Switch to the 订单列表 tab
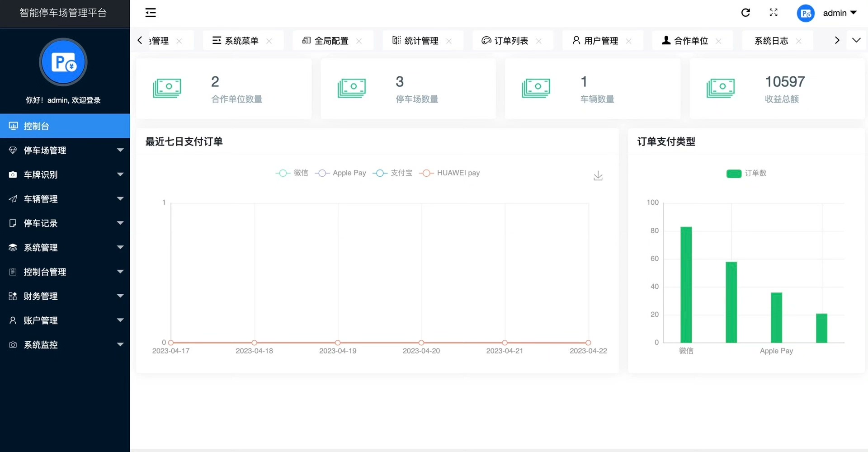This screenshot has height=452, width=868. pos(511,41)
